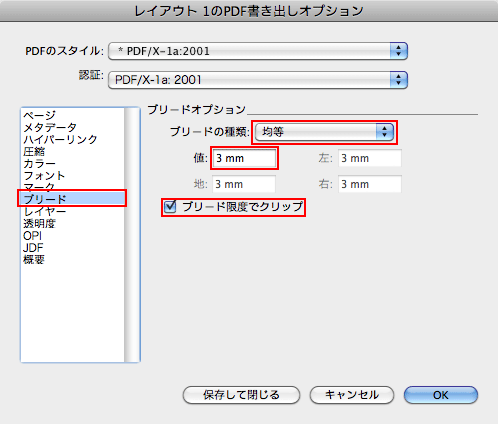Viewport: 498px width, 424px height.
Task: Select メタデータ in the options list
Action: 50,127
